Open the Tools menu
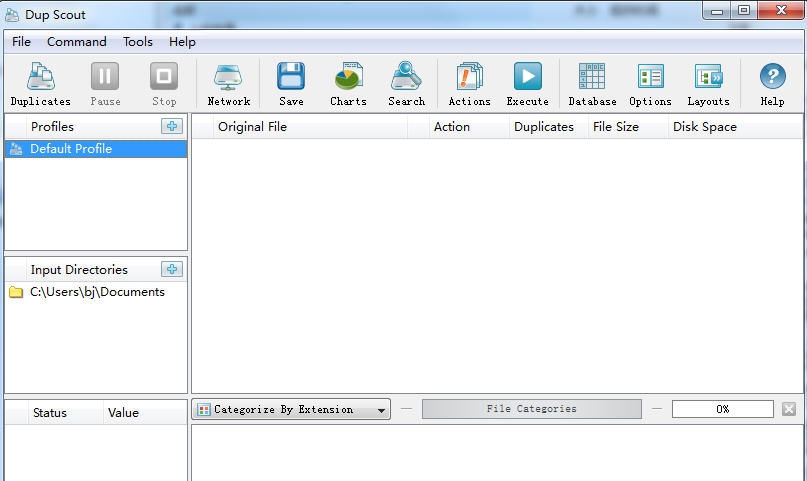 coord(138,42)
